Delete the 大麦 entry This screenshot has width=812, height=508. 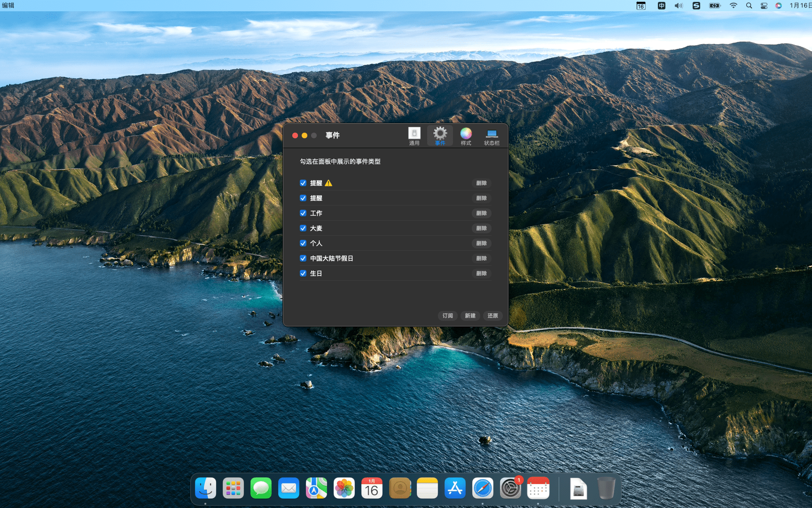481,228
